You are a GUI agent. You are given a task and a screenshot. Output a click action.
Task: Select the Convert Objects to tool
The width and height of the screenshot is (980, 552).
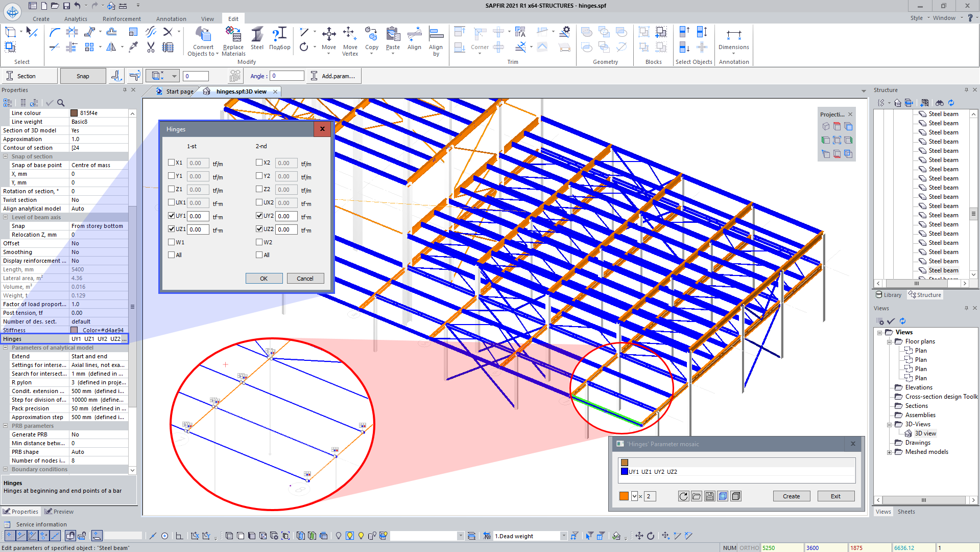coord(203,35)
